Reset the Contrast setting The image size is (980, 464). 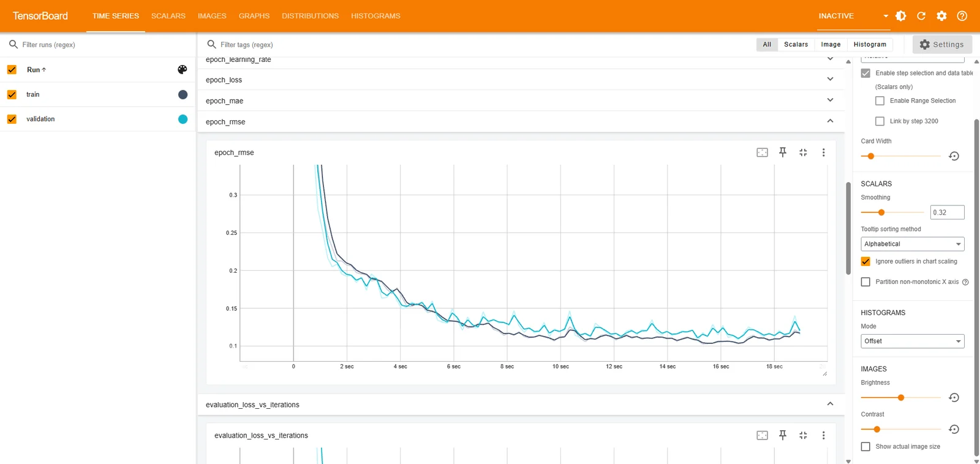(x=954, y=429)
